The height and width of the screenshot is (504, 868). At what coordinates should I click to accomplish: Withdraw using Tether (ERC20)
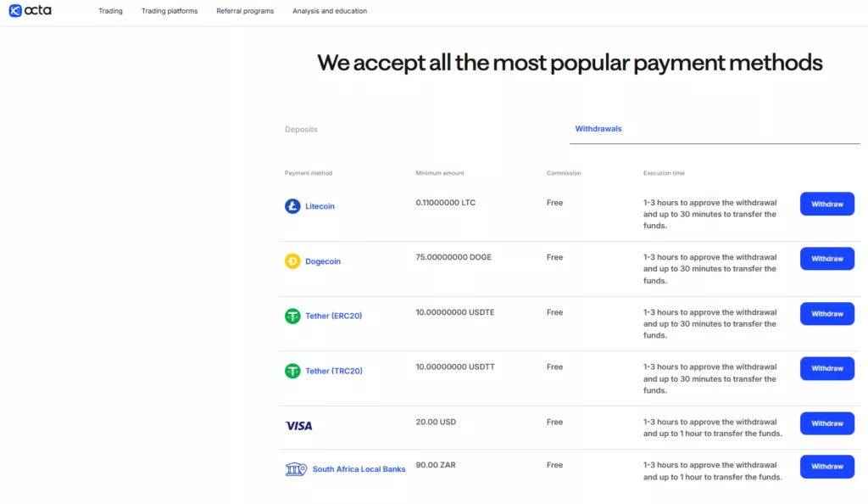pyautogui.click(x=827, y=313)
